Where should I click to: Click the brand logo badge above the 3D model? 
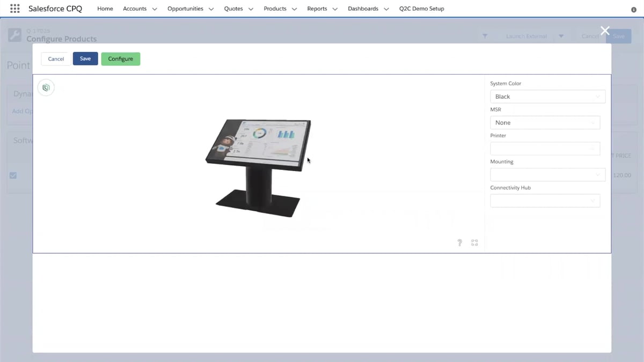46,87
